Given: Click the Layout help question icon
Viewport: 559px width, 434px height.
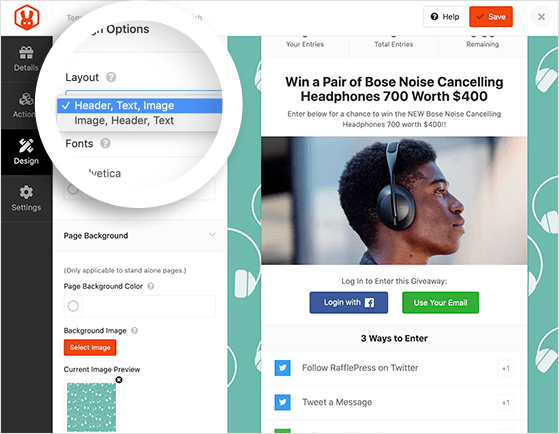Looking at the screenshot, I should [111, 77].
